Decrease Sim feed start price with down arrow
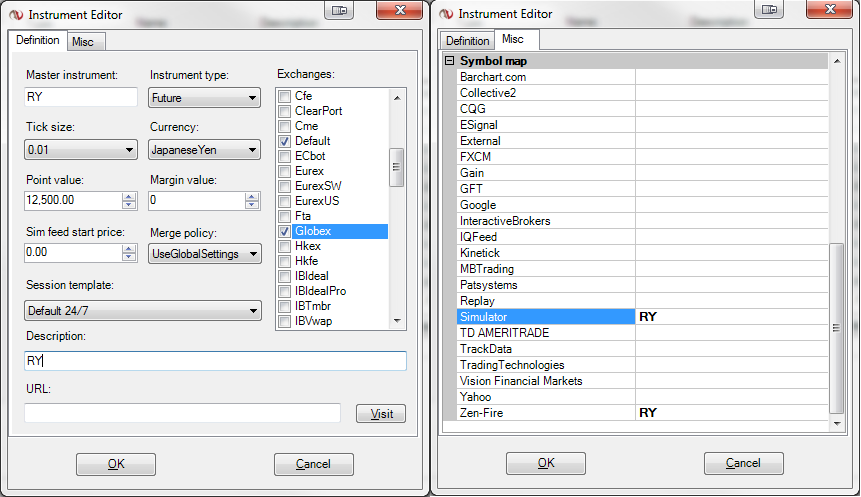The image size is (861, 497). (128, 257)
